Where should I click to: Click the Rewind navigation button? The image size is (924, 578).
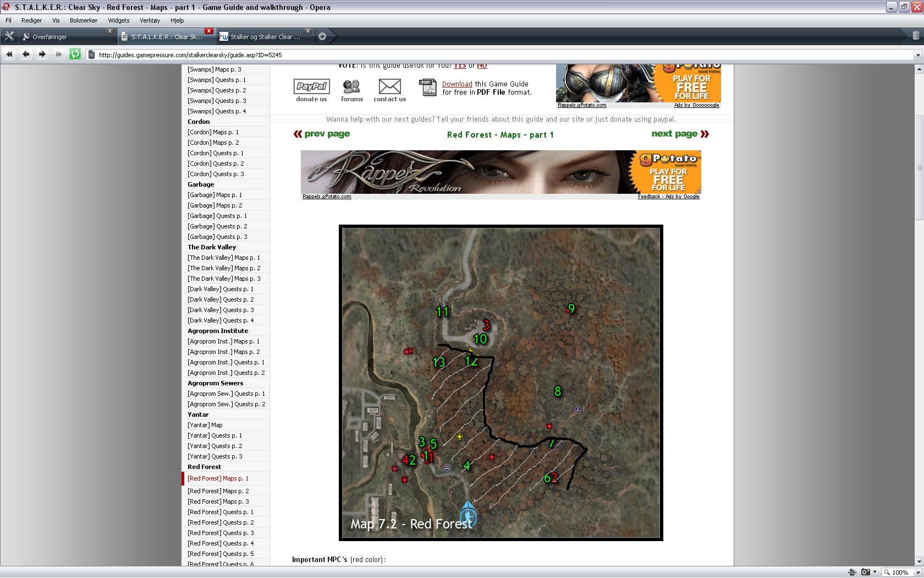[x=9, y=54]
